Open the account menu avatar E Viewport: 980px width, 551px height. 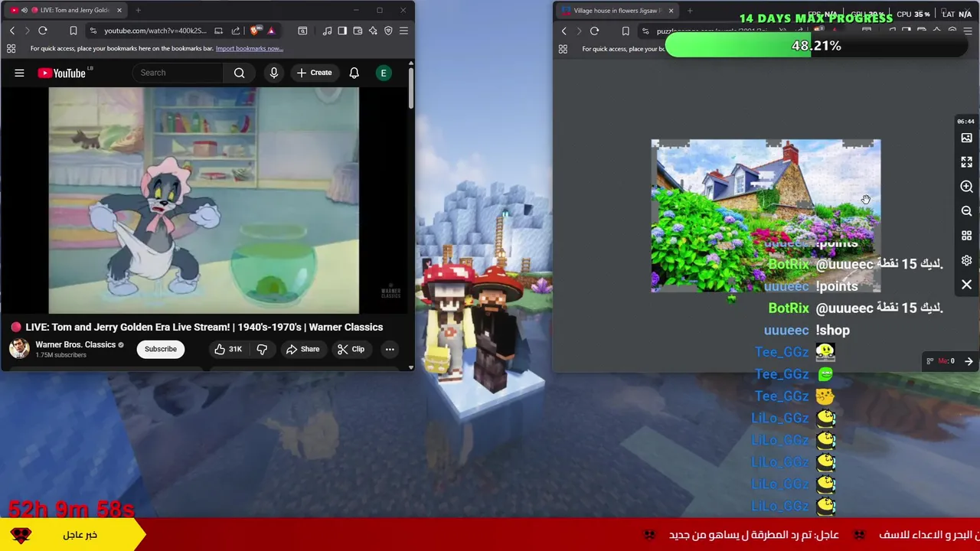point(384,73)
